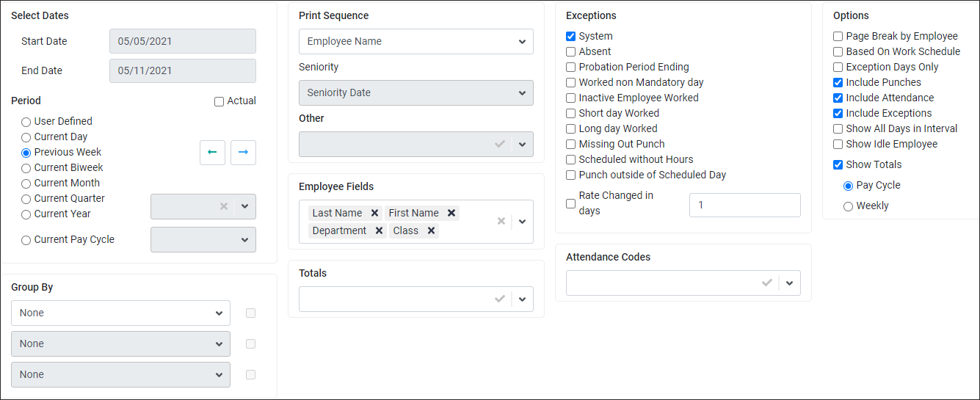Click checkmark icon in Attendance Codes field
The width and height of the screenshot is (980, 400).
(767, 283)
